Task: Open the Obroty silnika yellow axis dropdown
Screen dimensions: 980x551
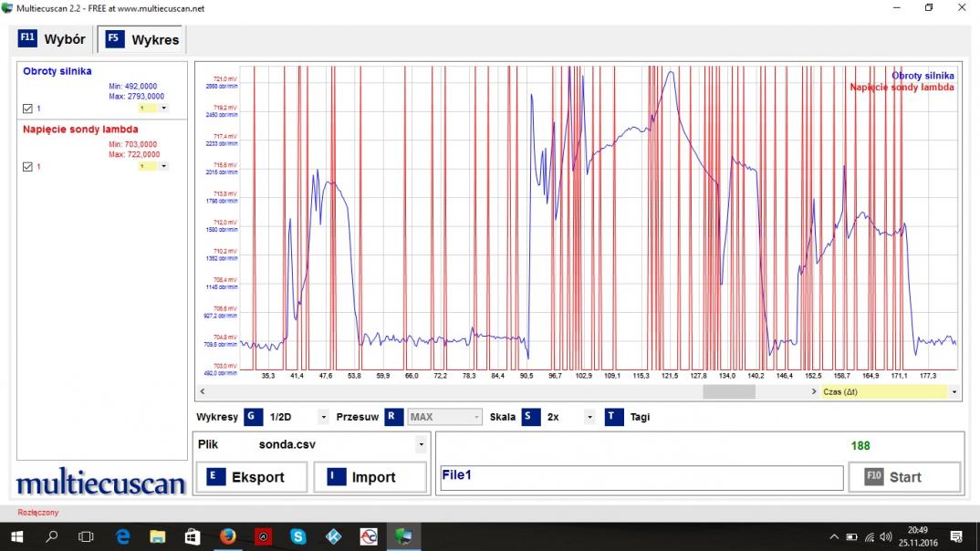Action: (x=163, y=108)
